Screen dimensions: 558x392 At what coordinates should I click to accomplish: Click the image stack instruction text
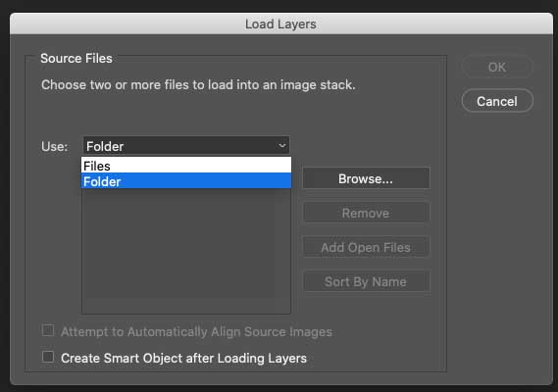point(198,85)
